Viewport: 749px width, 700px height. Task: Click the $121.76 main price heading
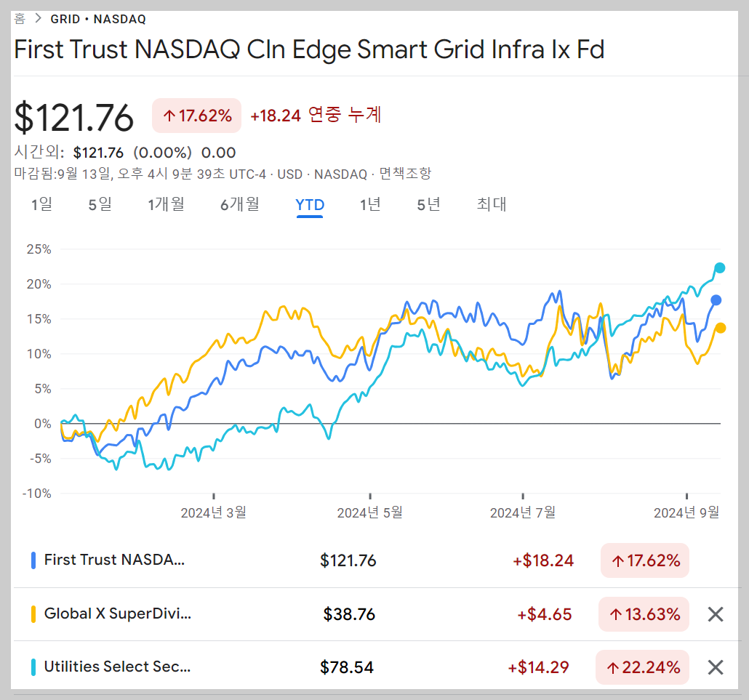[74, 118]
